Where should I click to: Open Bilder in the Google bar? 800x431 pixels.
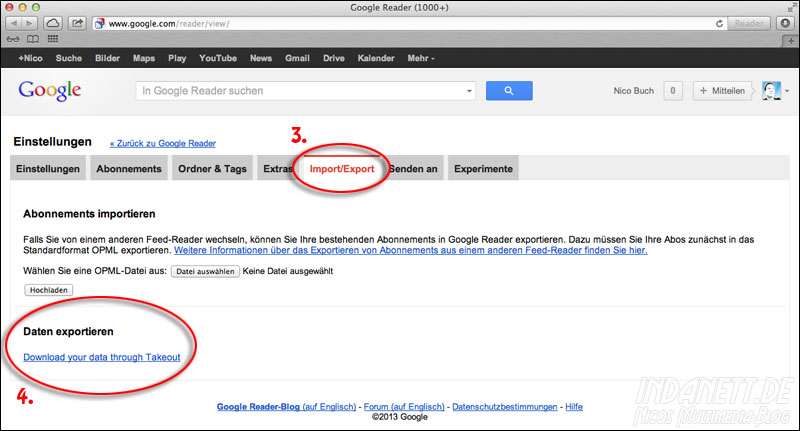click(x=107, y=58)
